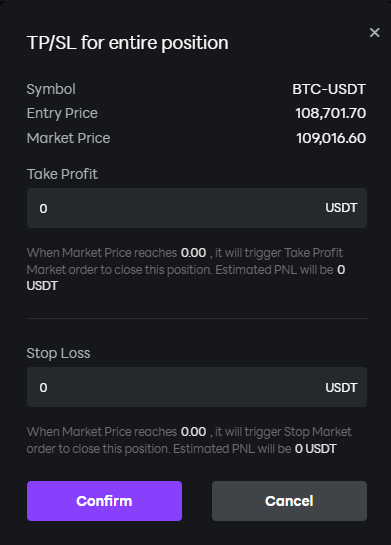Select the BTC-USDT symbol value
391x545 pixels.
(x=329, y=89)
